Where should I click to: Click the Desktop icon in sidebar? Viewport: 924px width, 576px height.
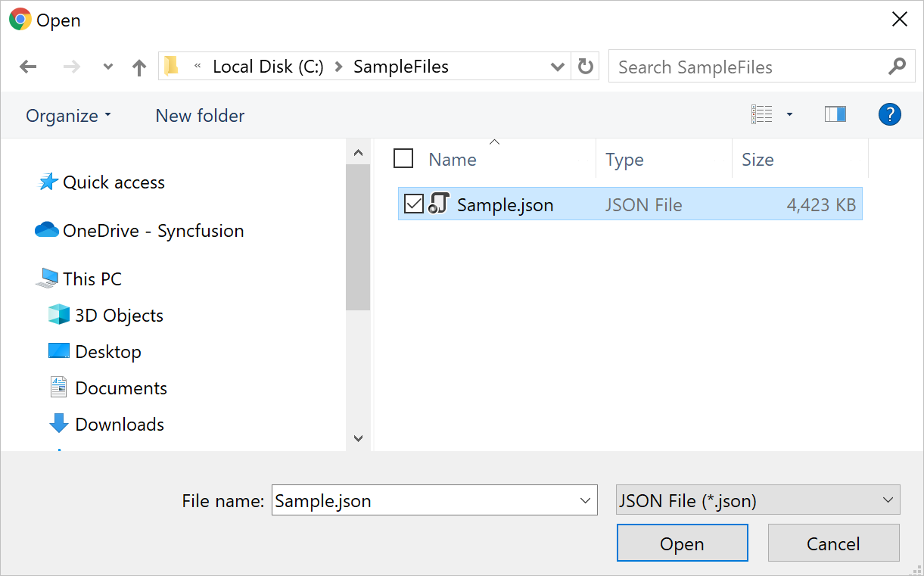(59, 351)
